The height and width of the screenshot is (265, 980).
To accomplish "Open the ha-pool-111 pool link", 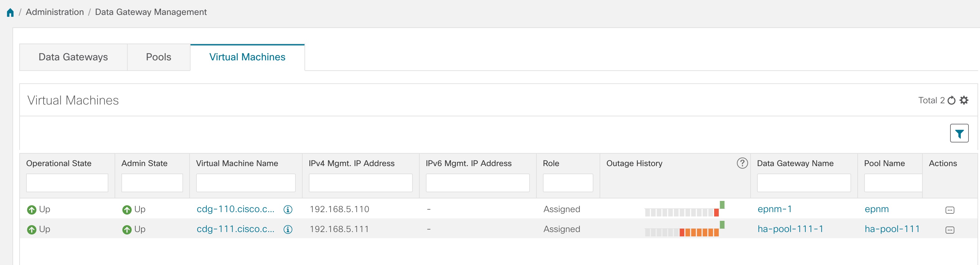I will click(x=892, y=229).
